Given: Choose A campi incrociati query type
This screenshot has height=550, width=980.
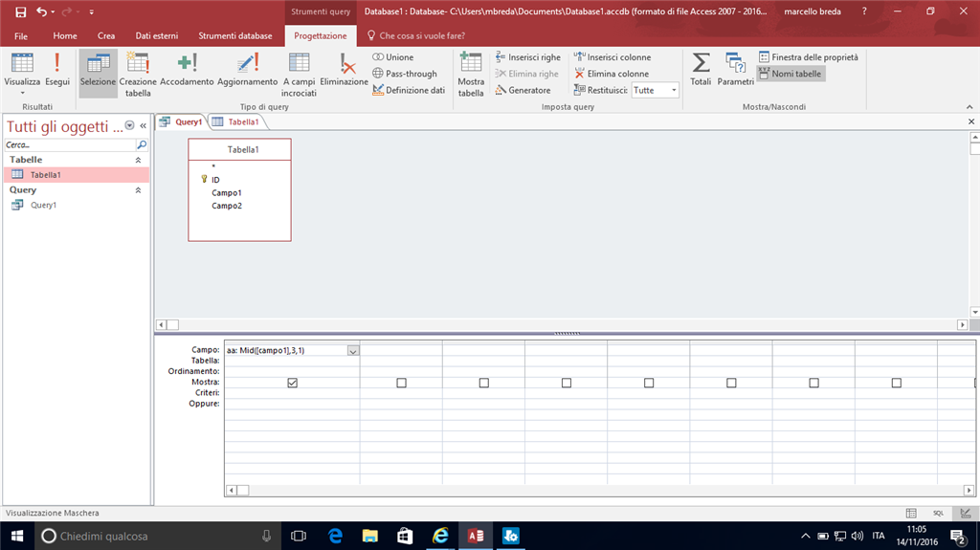Looking at the screenshot, I should point(299,75).
